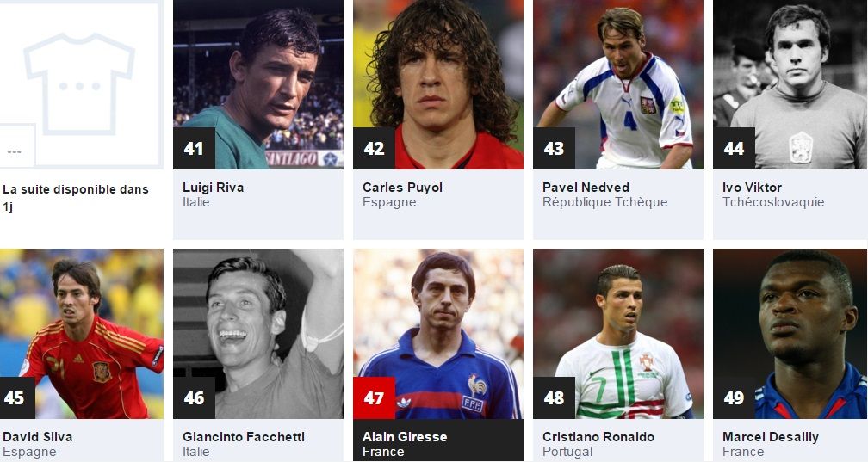The image size is (868, 462).
Task: Open the David Silva photo thumbnail
Action: [81, 334]
